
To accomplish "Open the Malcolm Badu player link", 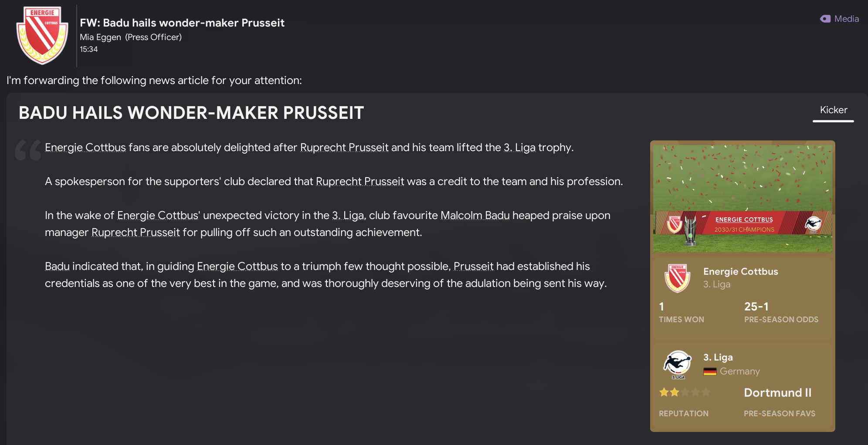I will point(475,216).
